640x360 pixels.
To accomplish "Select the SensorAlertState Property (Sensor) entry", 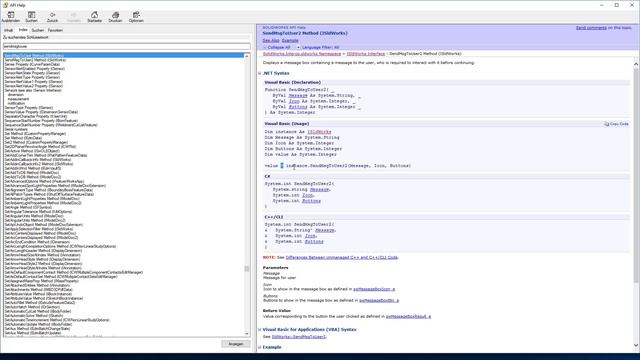I will 33,73.
